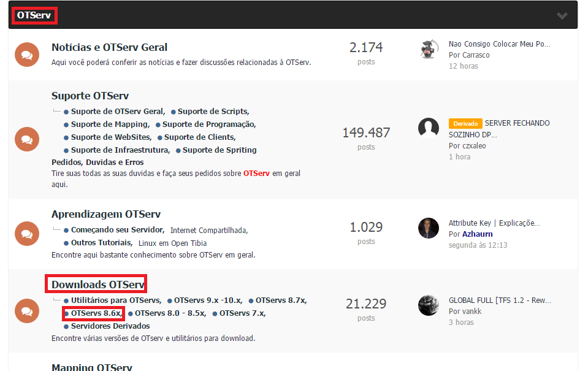Click czxaleo's default avatar thumbnail
Image resolution: width=588 pixels, height=371 pixels.
(429, 128)
